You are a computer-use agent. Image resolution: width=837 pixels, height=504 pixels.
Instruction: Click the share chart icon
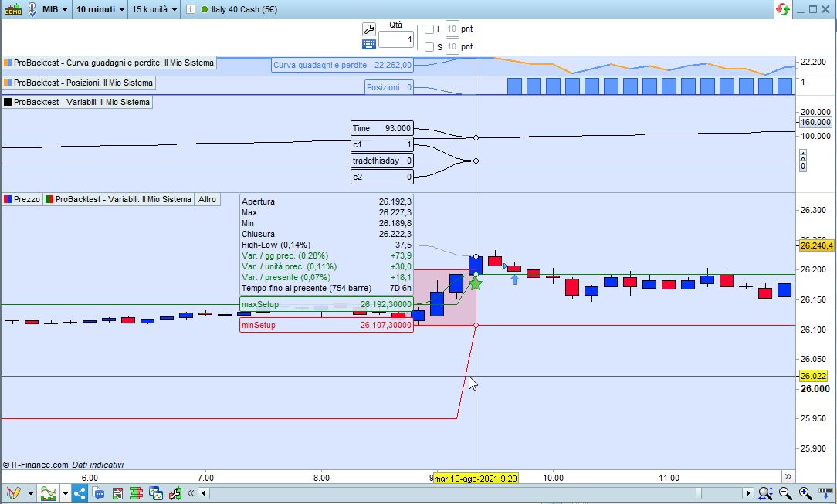(80, 493)
